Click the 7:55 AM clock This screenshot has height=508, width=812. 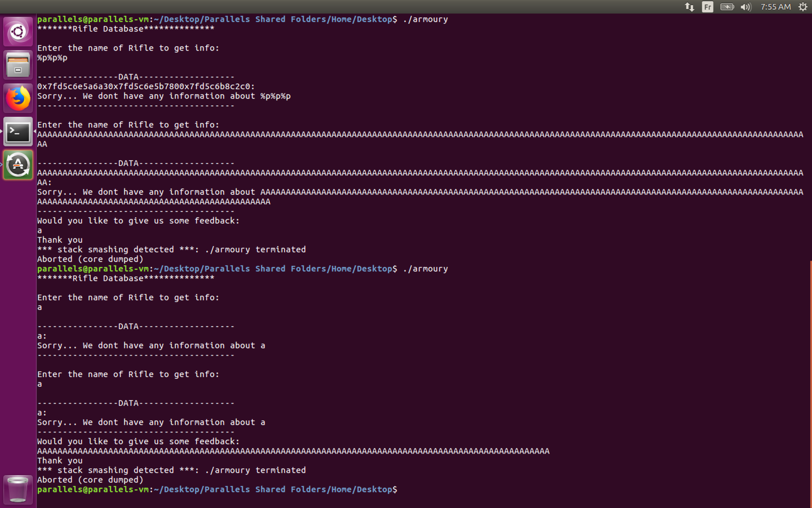pos(775,7)
